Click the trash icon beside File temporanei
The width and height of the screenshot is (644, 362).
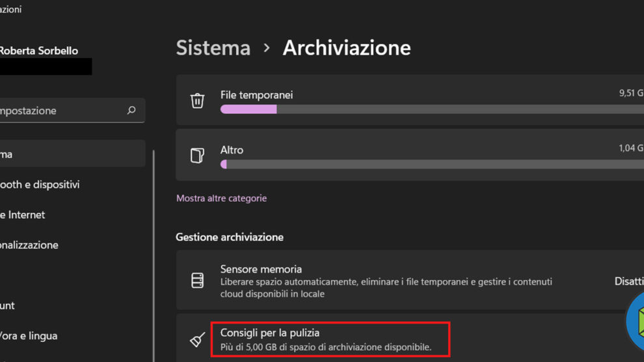coord(197,100)
